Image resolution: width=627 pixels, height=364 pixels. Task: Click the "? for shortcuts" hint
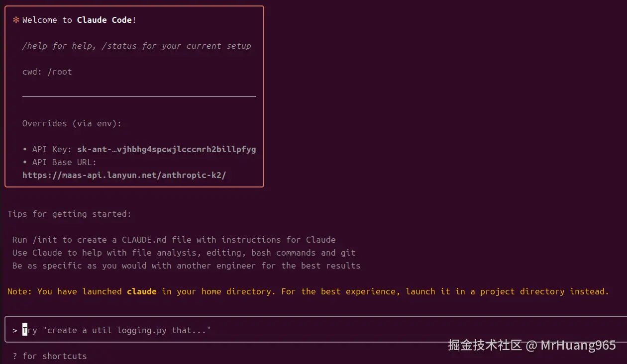pos(50,356)
